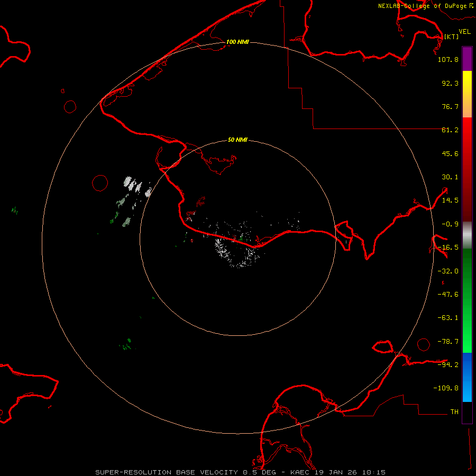The height and width of the screenshot is (476, 476).
Task: Click the 50 NMI range ring label
Action: 237,140
